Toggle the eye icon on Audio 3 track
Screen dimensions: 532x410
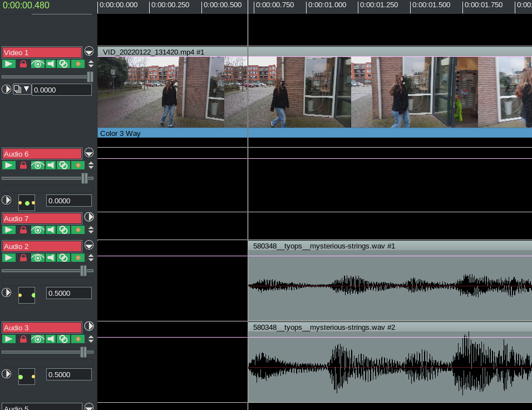tap(37, 339)
